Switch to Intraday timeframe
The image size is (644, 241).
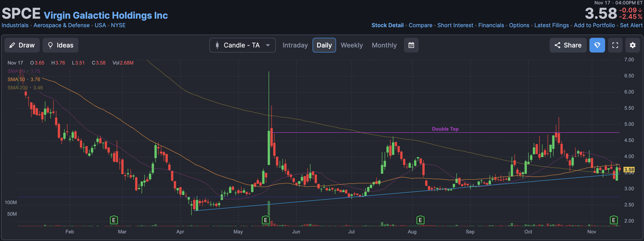click(295, 45)
